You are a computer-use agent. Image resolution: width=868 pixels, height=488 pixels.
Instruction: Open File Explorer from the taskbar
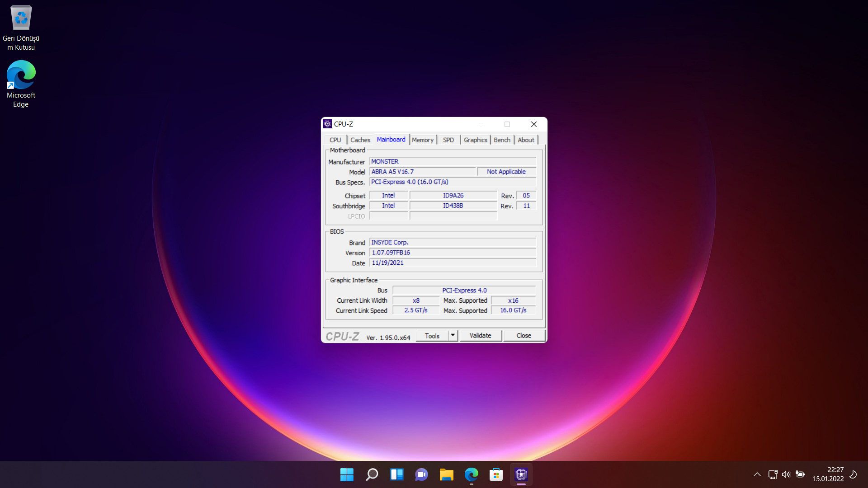(x=446, y=474)
